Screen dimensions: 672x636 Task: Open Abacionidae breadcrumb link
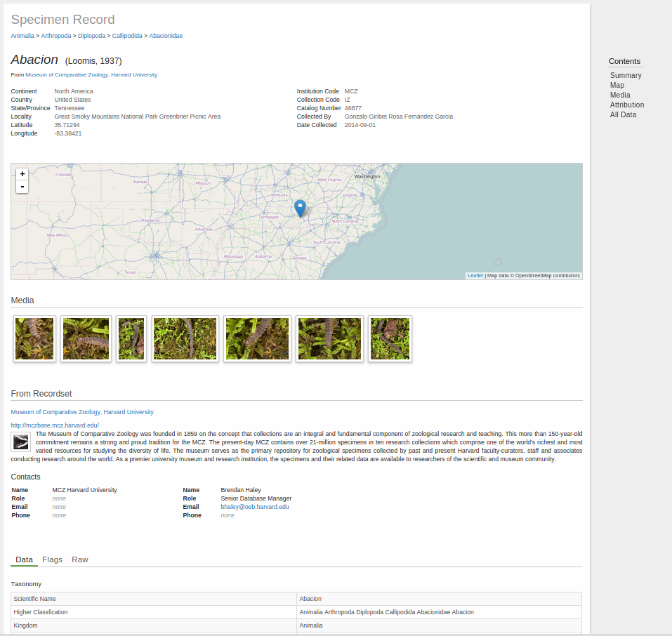point(166,36)
